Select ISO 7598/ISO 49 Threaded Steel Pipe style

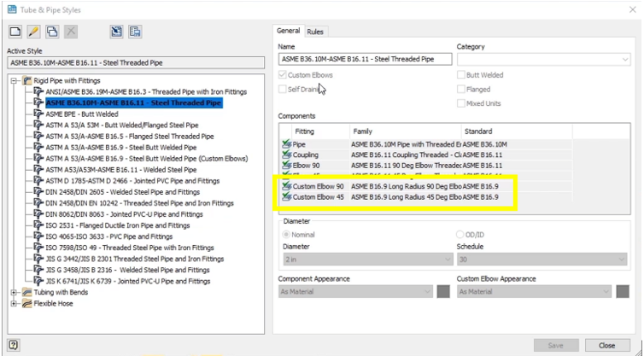(130, 248)
